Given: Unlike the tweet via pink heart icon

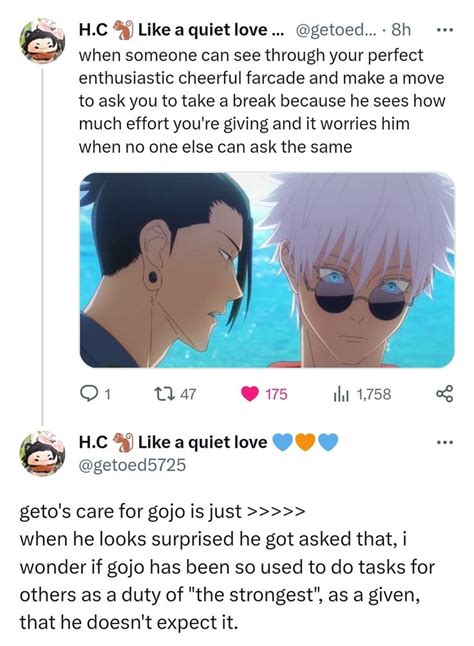Looking at the screenshot, I should pyautogui.click(x=250, y=394).
